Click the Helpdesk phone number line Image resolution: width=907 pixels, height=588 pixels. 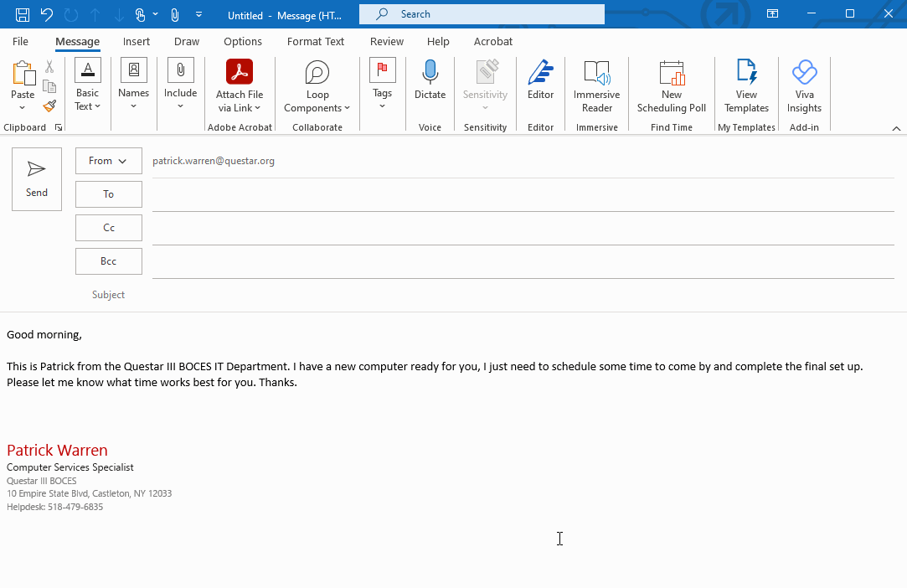click(55, 507)
